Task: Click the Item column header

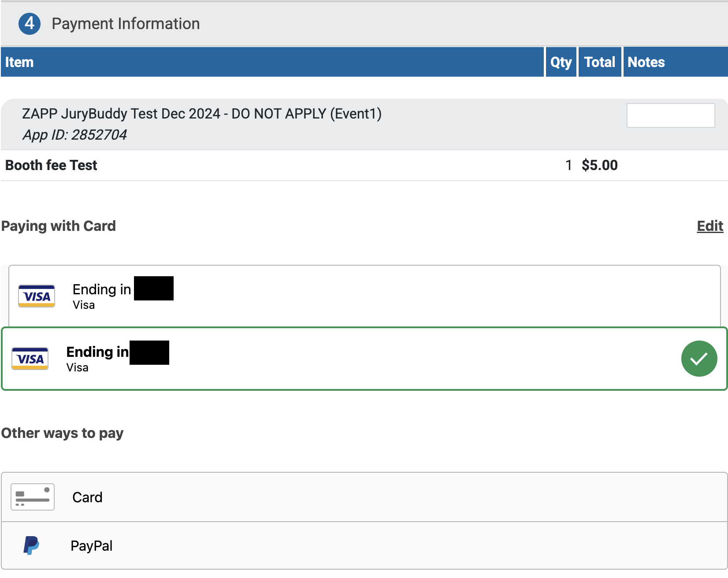Action: 19,62
